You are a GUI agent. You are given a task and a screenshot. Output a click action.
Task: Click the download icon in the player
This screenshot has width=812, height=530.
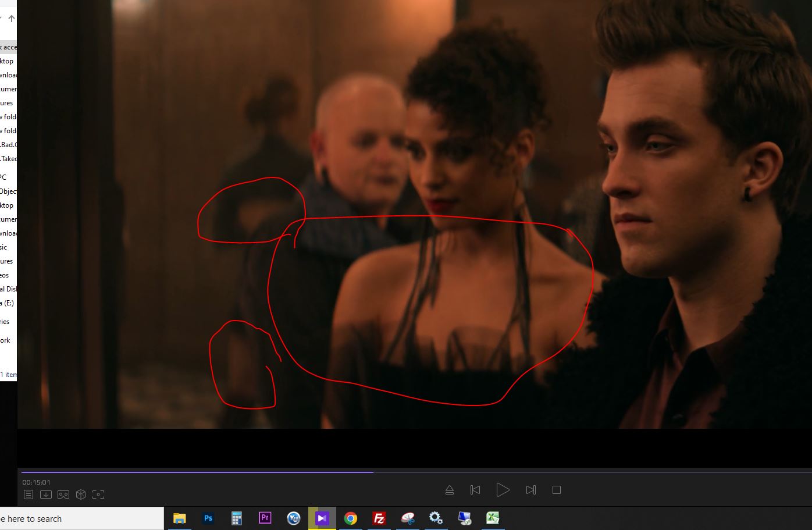[x=46, y=495]
